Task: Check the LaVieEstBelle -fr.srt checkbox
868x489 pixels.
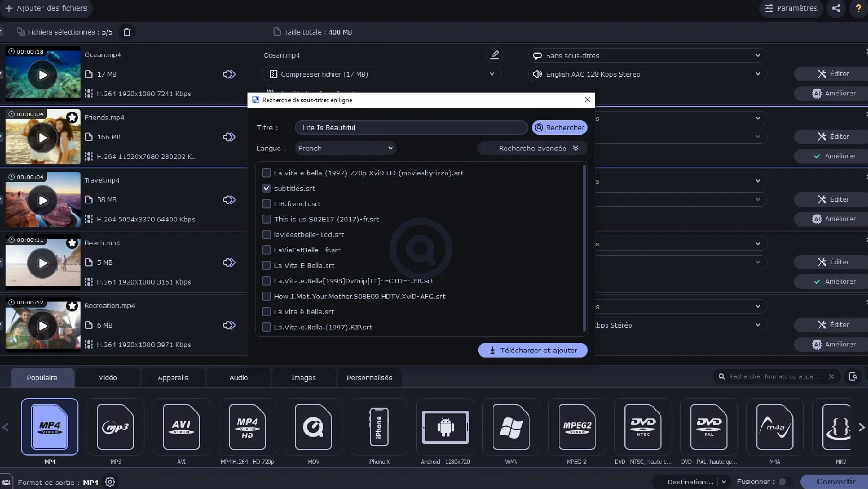Action: (267, 250)
